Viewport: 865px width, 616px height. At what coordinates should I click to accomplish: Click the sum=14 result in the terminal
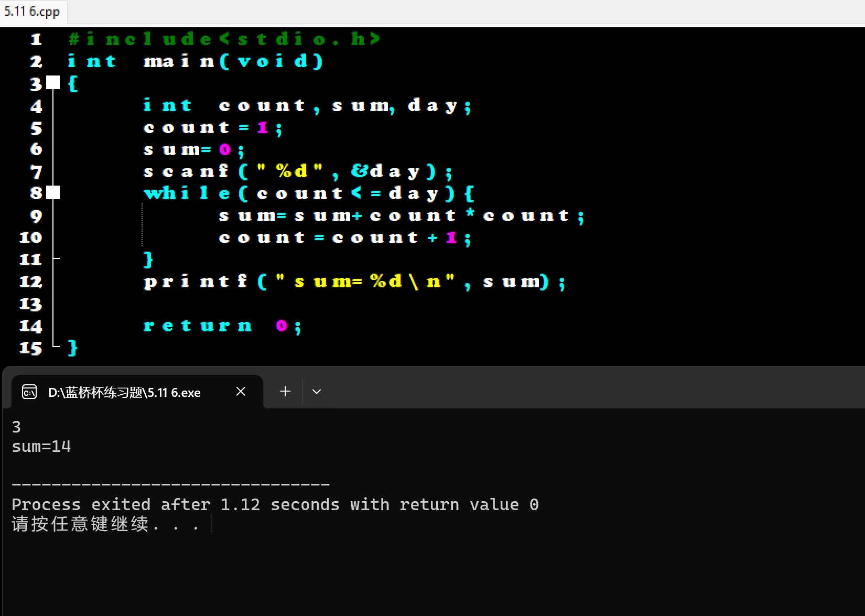tap(41, 447)
